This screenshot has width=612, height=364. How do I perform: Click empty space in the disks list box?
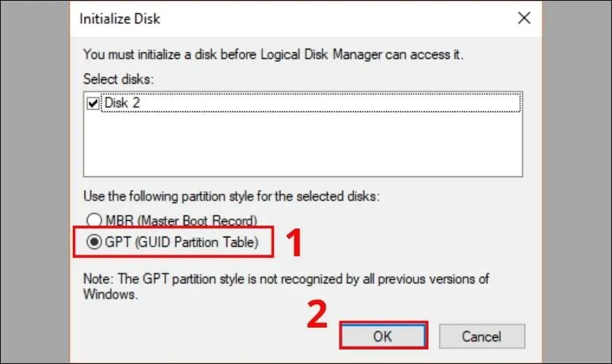click(302, 146)
